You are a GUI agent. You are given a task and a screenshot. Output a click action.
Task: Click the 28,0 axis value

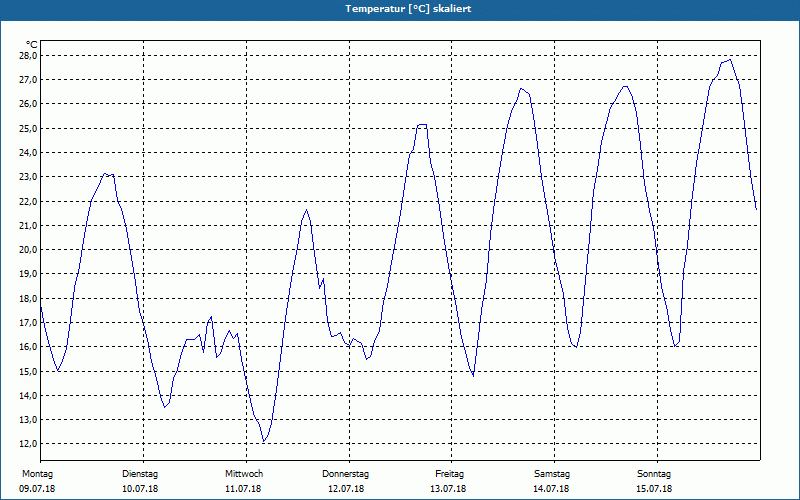(x=29, y=55)
